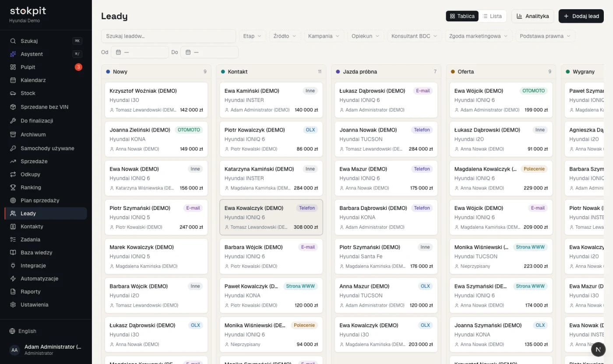The image size is (613, 364).
Task: Click the 308 000 zł price value
Action: (306, 227)
